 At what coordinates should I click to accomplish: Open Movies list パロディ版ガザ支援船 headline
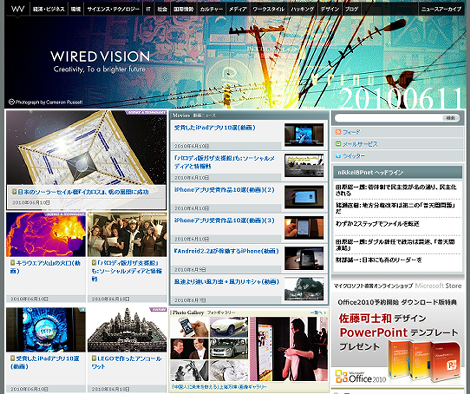(x=224, y=162)
